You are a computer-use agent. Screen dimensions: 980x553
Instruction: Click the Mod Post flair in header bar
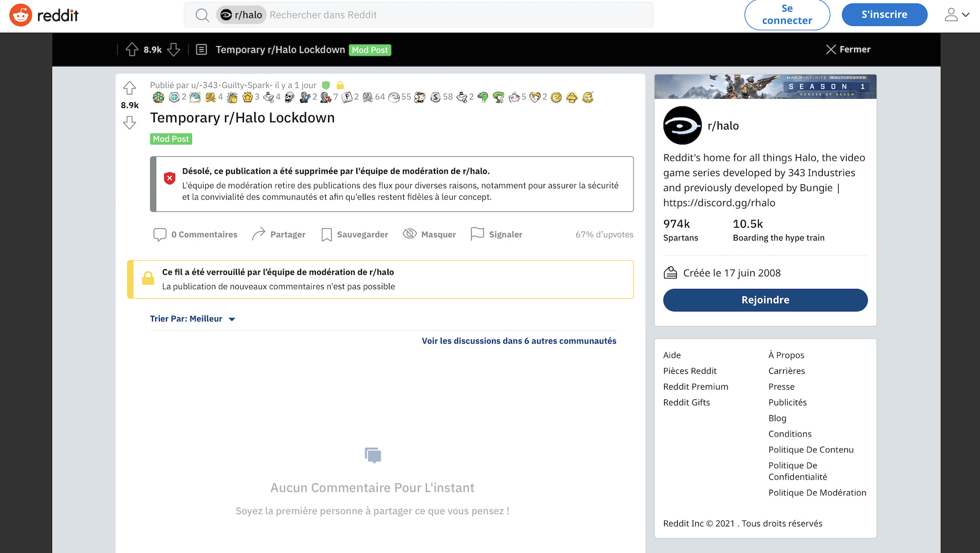tap(370, 50)
